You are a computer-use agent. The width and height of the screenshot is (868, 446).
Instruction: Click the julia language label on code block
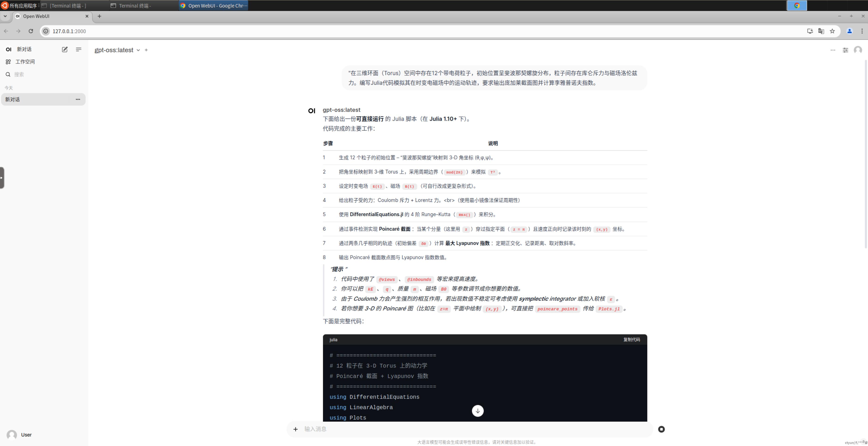coord(333,340)
